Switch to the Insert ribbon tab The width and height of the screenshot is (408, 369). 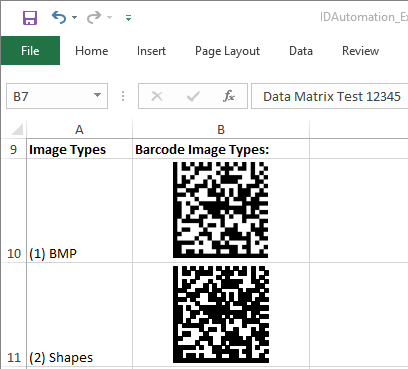[x=151, y=51]
